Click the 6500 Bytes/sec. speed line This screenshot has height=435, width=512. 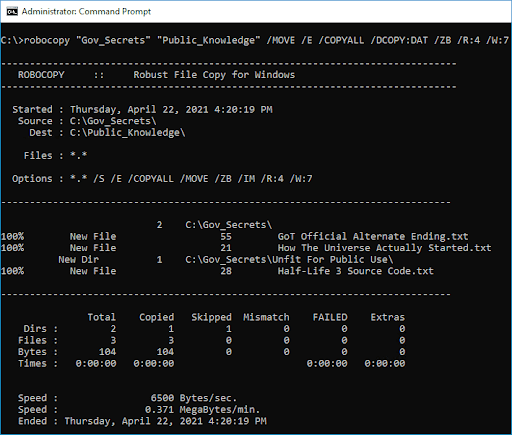[x=194, y=398]
